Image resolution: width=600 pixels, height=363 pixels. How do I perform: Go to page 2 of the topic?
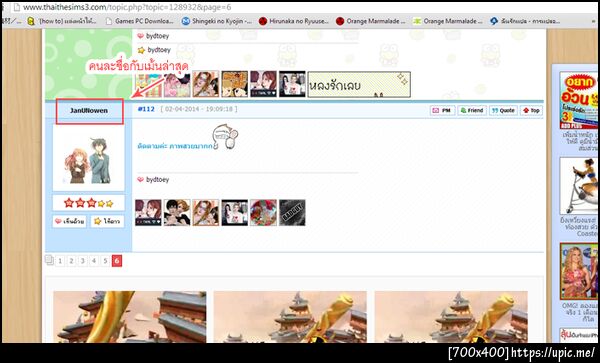point(71,261)
